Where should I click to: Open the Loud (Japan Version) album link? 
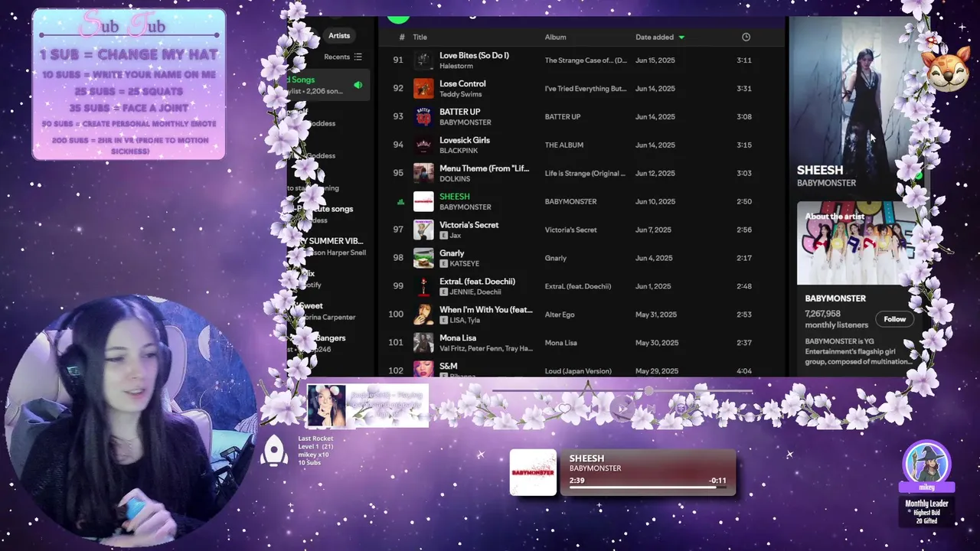(x=578, y=371)
